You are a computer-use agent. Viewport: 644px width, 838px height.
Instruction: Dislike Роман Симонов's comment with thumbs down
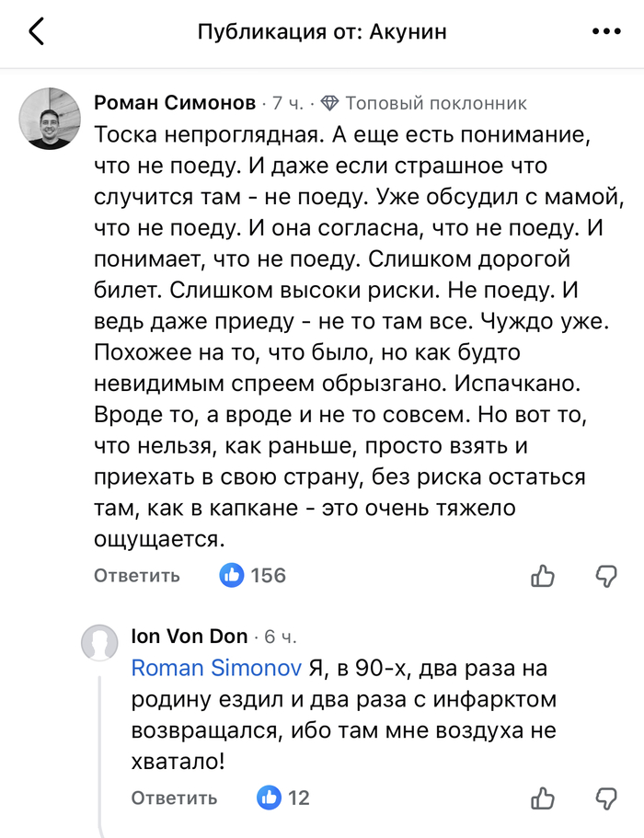(x=606, y=576)
